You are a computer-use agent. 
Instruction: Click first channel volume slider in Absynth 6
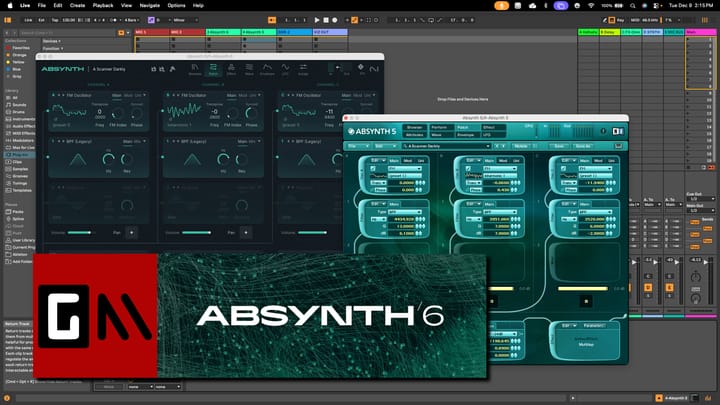tap(79, 233)
